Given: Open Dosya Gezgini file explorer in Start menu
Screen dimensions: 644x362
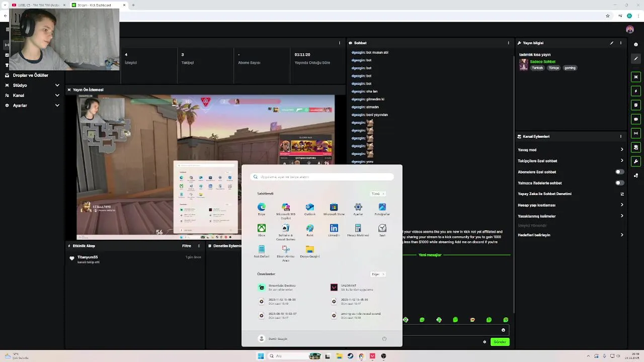Looking at the screenshot, I should (x=310, y=251).
